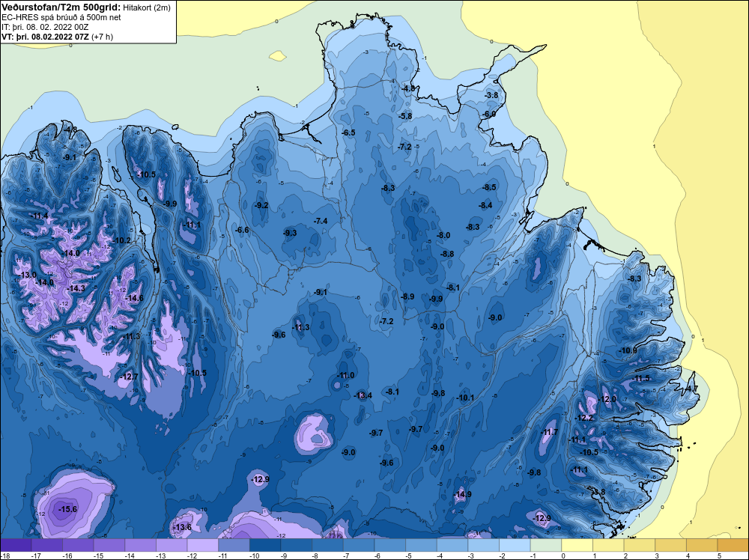Click the -8.5 temperature value

[489, 188]
